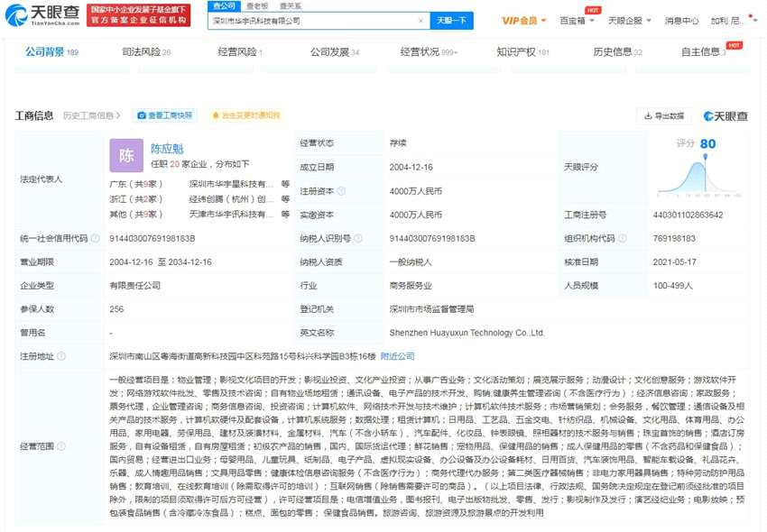767x532 pixels.
Task: Clear the search box with the X icon
Action: click(x=420, y=21)
